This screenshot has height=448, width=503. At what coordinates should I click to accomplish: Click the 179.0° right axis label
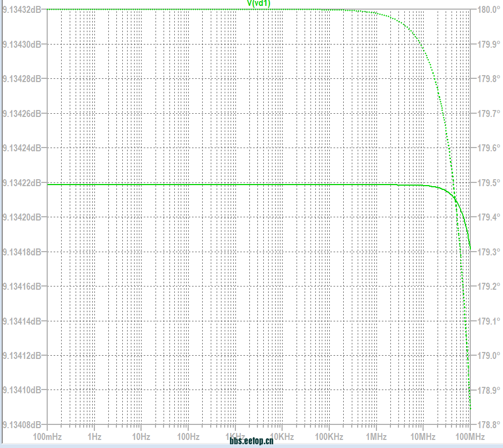tap(488, 356)
